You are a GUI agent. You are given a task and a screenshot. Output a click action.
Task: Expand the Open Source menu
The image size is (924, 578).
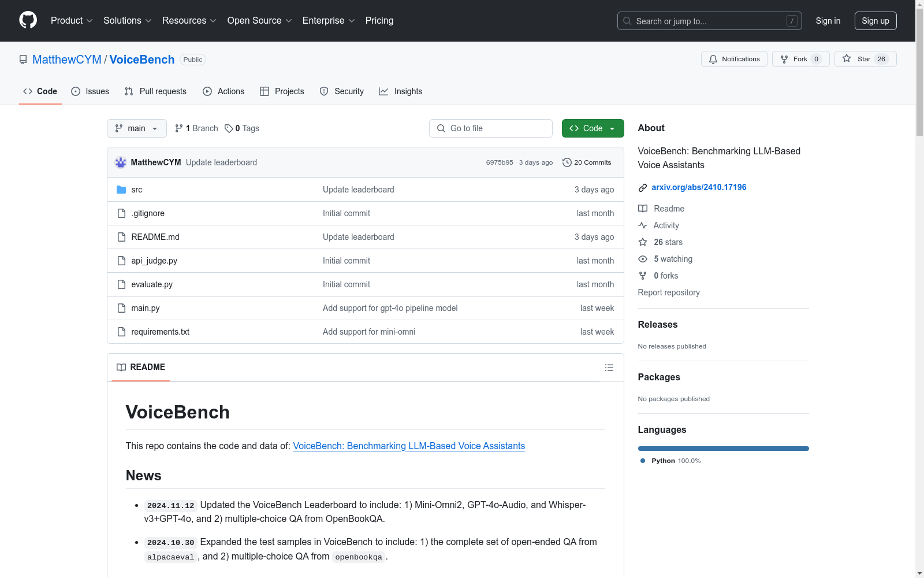(259, 20)
